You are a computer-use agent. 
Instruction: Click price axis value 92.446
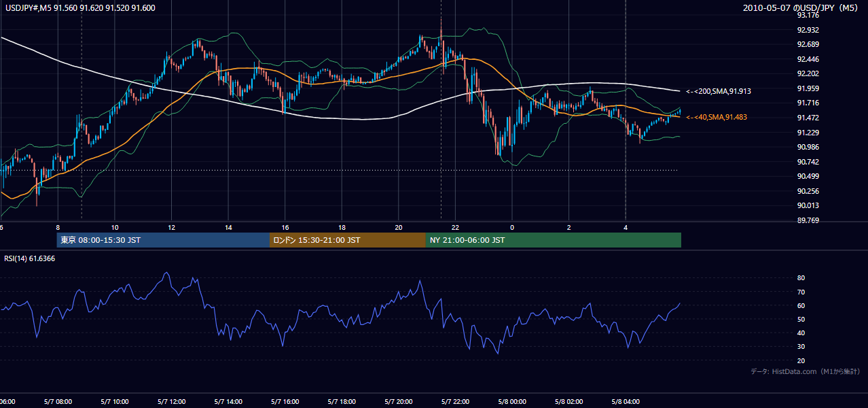(808, 59)
